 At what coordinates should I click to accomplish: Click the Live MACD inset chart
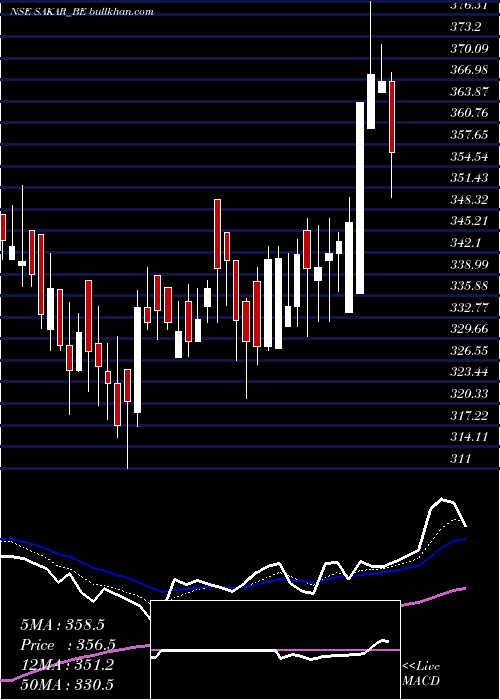click(275, 650)
